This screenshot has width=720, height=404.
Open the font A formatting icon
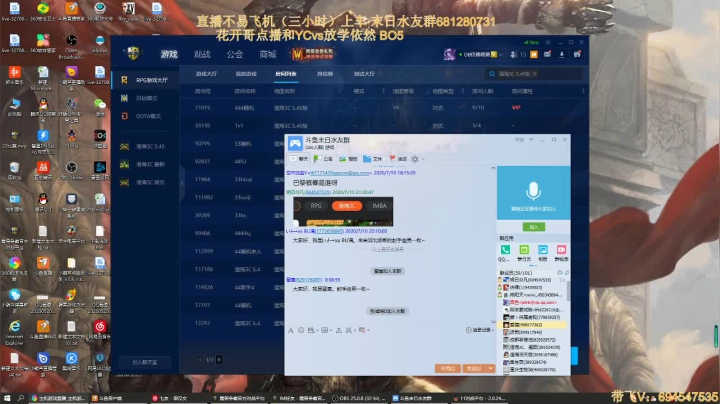click(290, 330)
